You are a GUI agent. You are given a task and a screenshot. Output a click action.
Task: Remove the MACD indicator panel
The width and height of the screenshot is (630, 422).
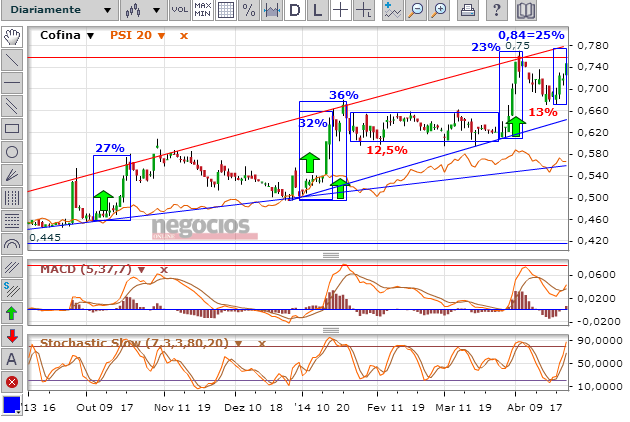(x=164, y=270)
